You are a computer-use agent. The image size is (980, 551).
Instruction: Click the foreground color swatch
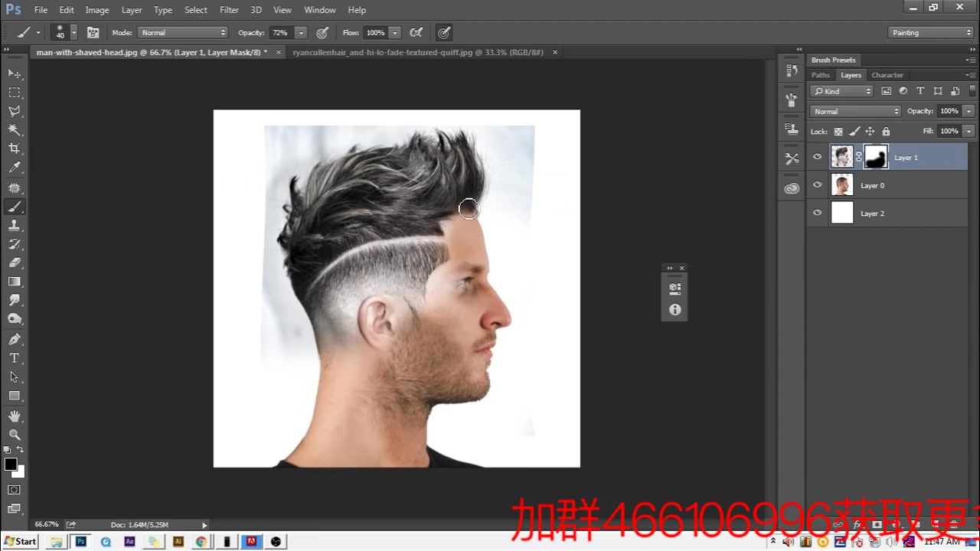coord(11,463)
